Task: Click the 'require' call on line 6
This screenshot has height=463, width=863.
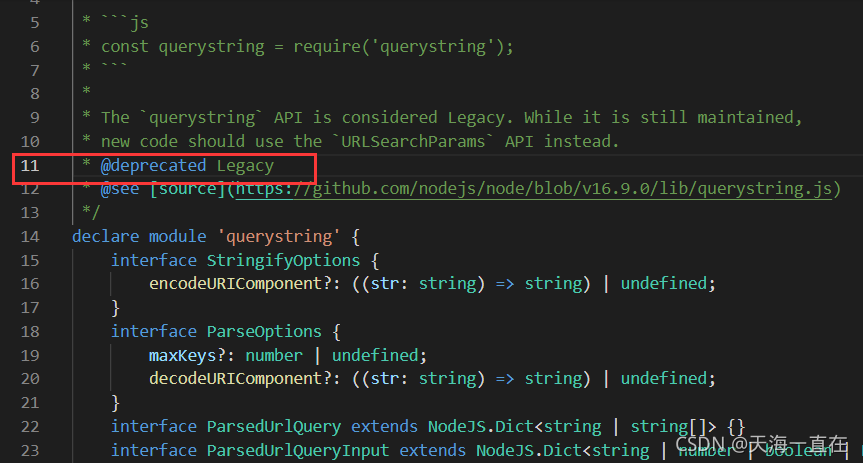Action: tap(326, 47)
